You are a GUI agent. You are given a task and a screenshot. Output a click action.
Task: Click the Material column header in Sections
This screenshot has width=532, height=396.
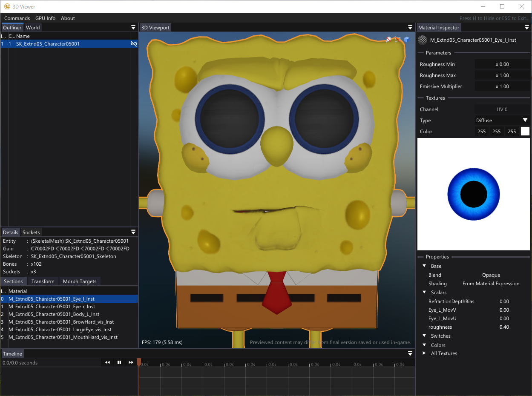coord(18,291)
